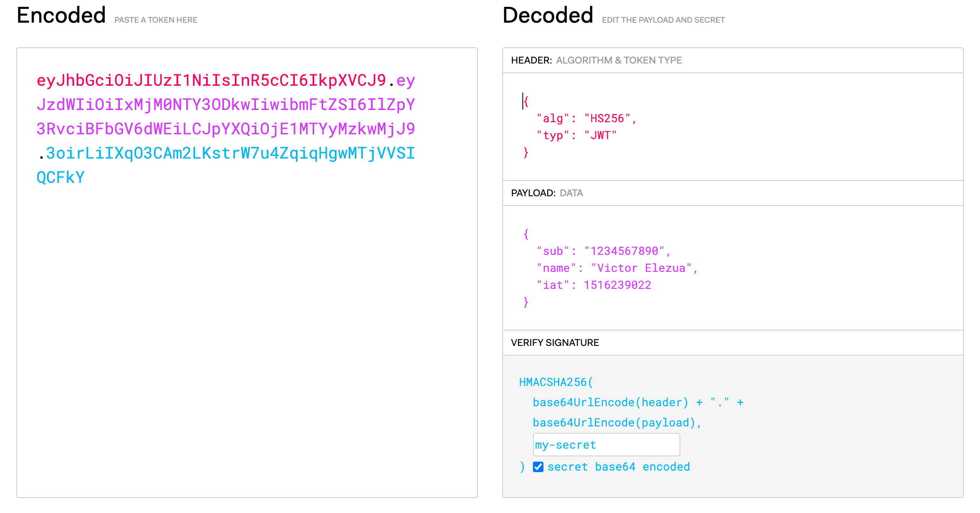Expand the 'PAYLOAD: DATA' section

point(547,193)
